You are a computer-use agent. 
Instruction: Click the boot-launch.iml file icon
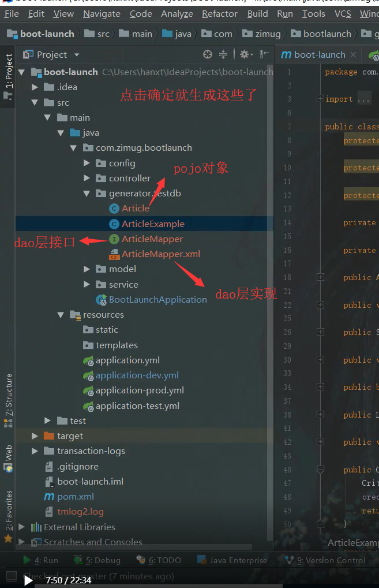(49, 482)
